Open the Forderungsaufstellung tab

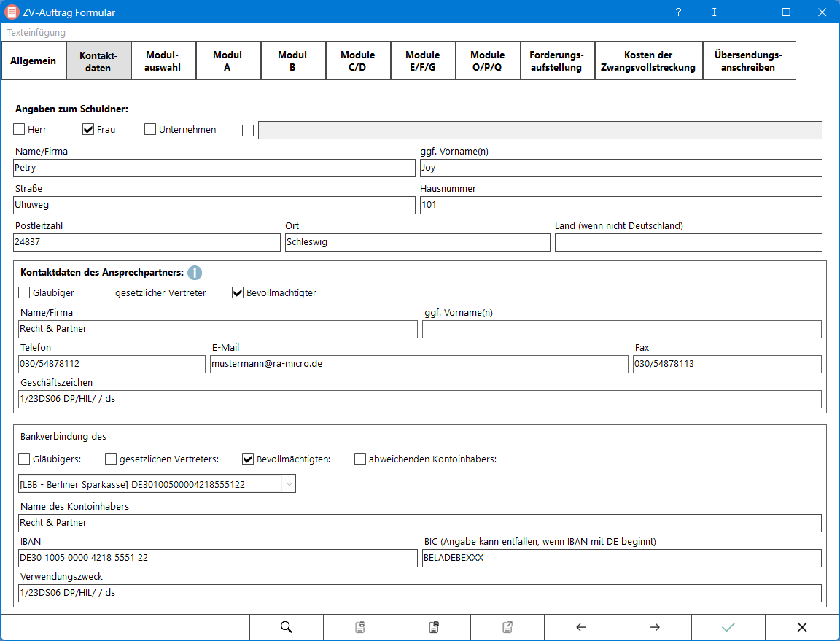tap(556, 61)
